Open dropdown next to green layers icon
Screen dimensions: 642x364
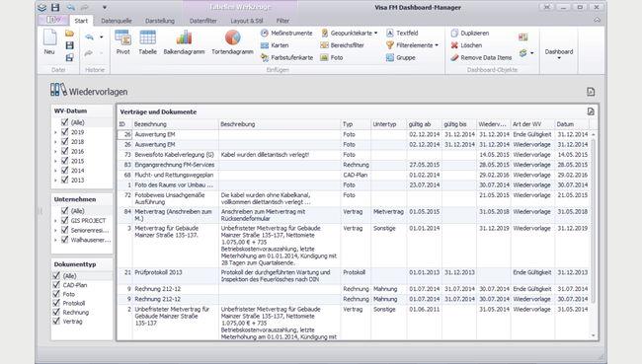531,53
